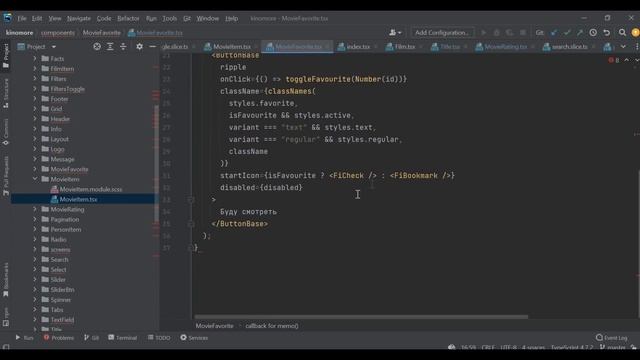Click Git update project arrow icon

554,32
